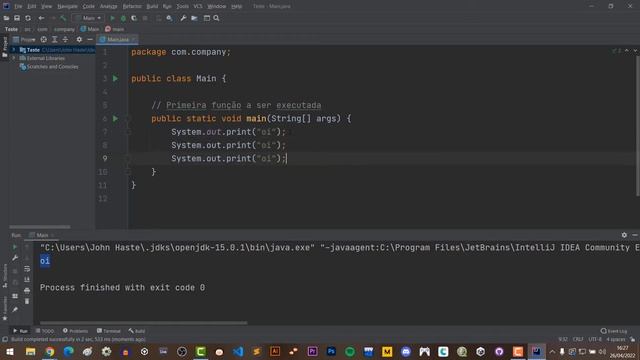This screenshot has height=360, width=640.
Task: Click the wrench icon in Run panel
Action: [x=15, y=258]
